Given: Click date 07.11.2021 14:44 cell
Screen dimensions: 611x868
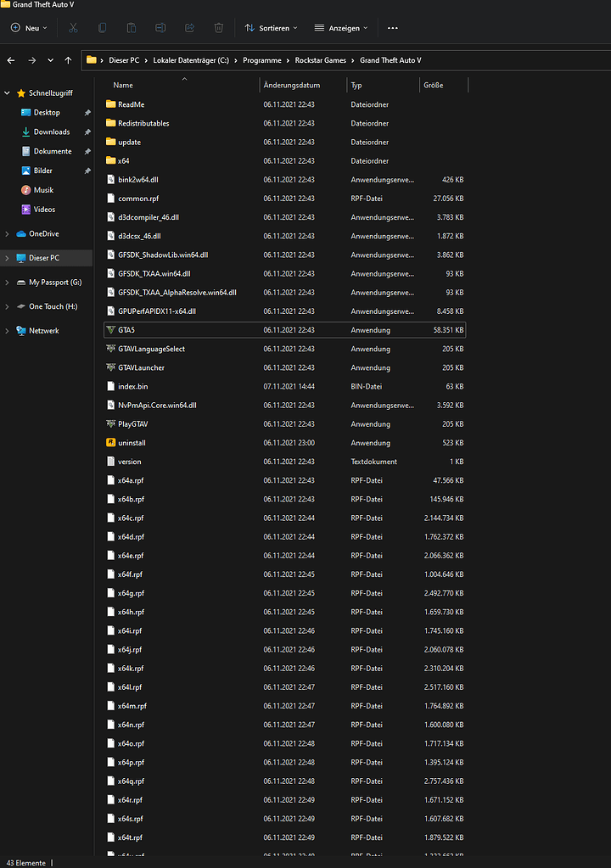Looking at the screenshot, I should 289,386.
